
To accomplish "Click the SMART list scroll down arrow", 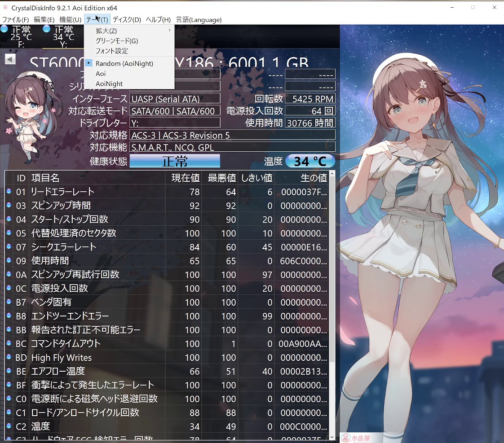I will click(x=332, y=437).
